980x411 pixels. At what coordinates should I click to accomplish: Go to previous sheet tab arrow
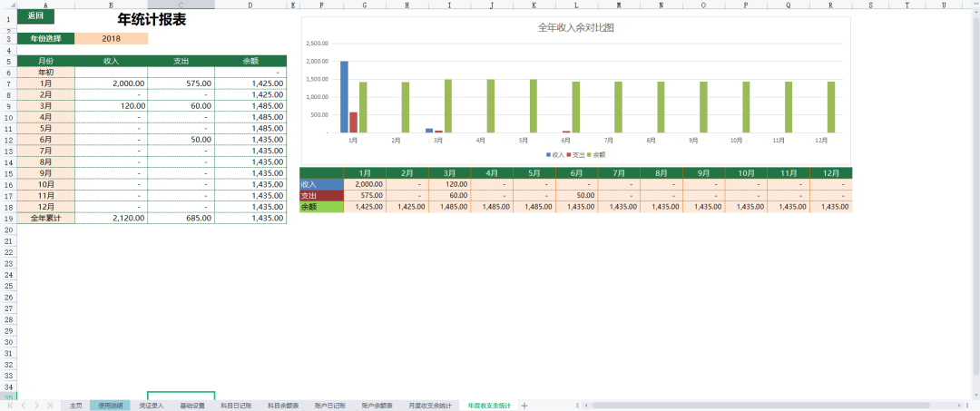(23, 406)
